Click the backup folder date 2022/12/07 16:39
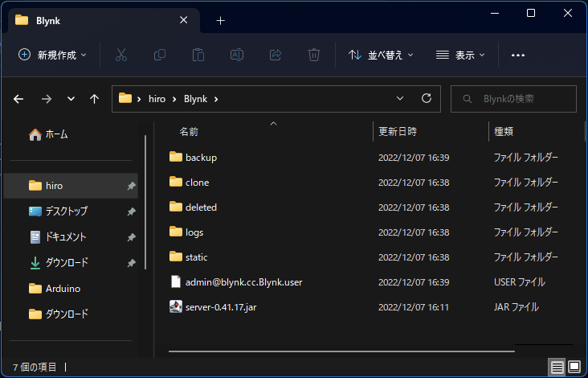 click(414, 158)
